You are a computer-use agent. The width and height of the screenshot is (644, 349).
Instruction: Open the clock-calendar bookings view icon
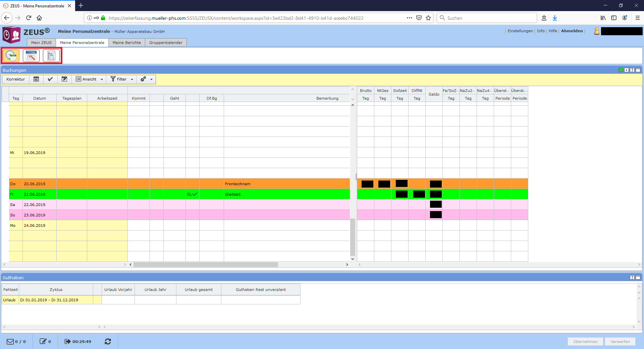point(11,56)
